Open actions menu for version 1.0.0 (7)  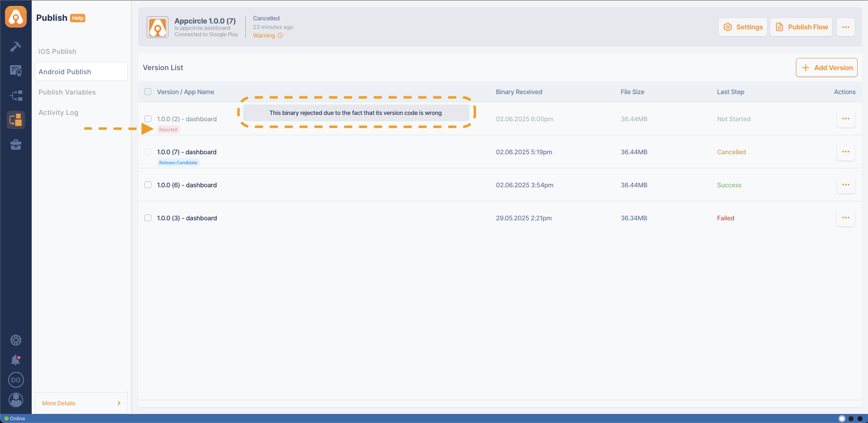pyautogui.click(x=845, y=152)
